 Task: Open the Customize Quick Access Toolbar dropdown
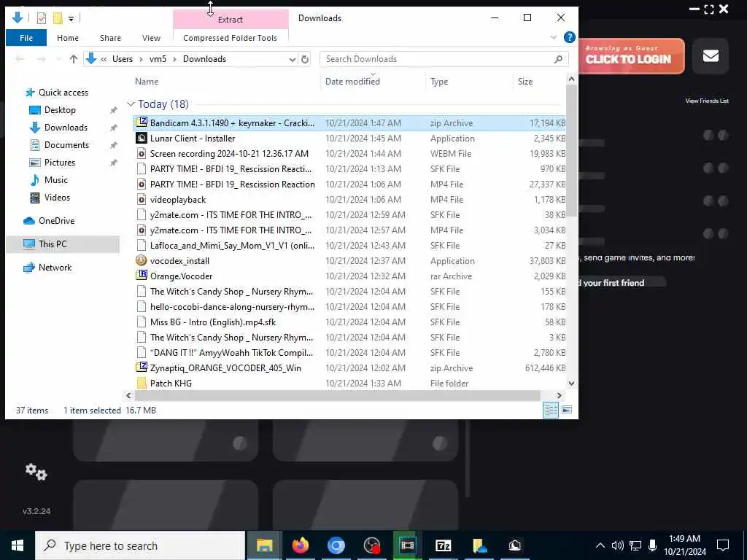click(71, 18)
